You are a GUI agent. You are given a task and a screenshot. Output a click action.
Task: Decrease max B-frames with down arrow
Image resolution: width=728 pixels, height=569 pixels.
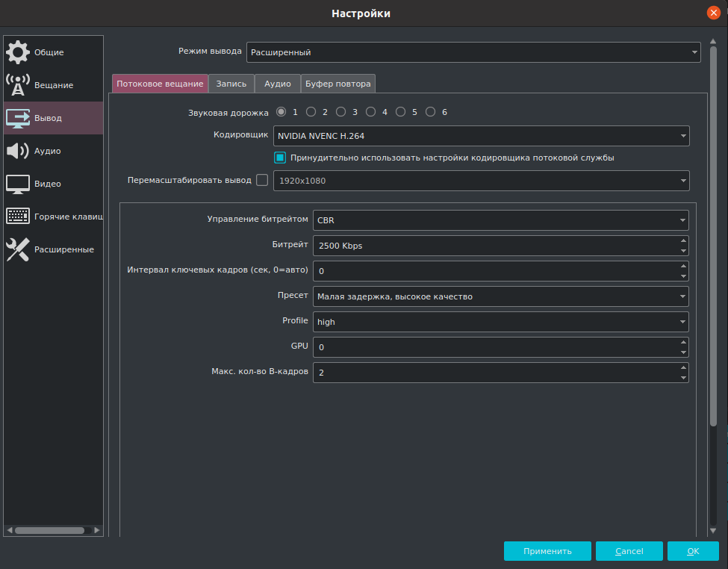[683, 378]
